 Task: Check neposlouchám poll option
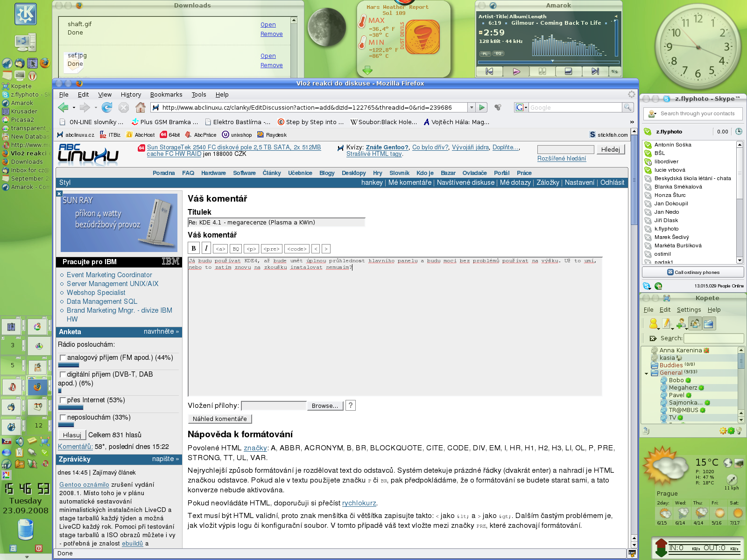click(x=62, y=418)
